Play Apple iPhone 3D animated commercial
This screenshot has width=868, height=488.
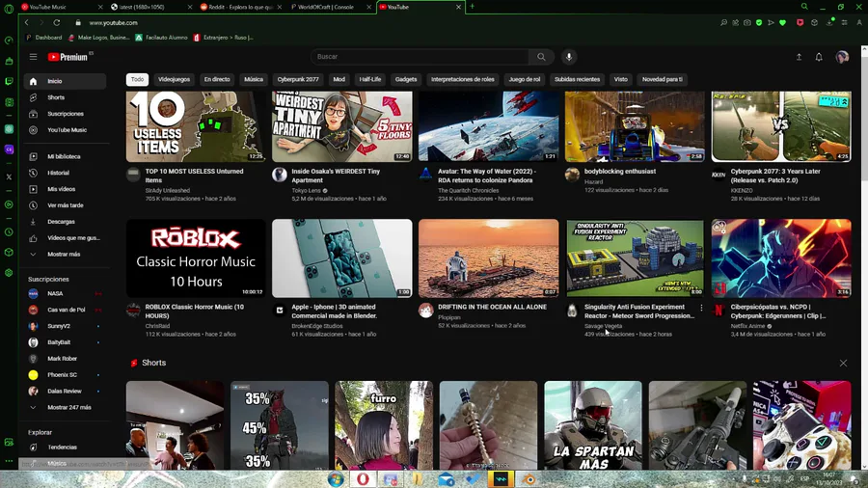341,258
